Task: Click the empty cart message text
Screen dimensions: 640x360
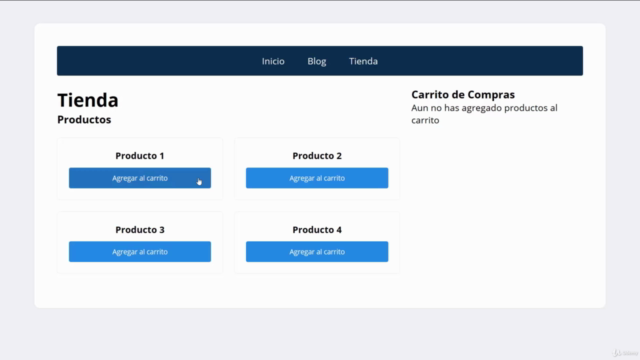Action: click(x=484, y=114)
